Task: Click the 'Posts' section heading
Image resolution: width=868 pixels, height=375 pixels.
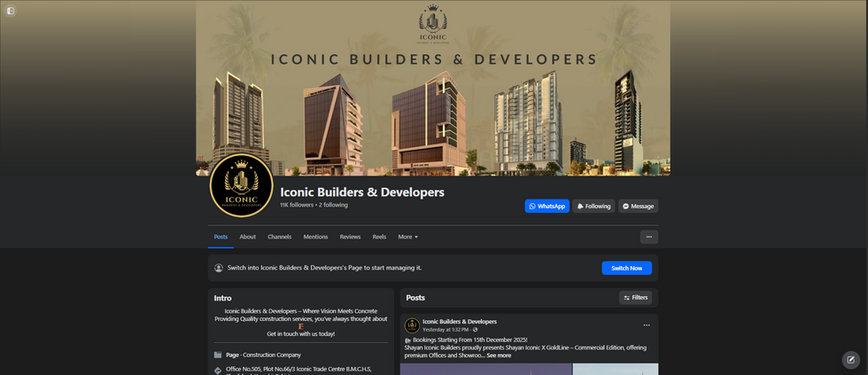Action: click(x=415, y=298)
